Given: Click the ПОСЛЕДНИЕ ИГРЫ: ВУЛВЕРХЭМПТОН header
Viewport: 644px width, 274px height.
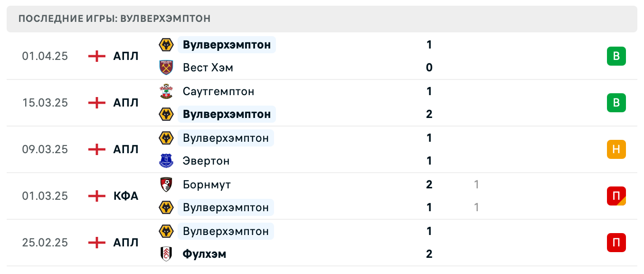Looking at the screenshot, I should click(x=114, y=19).
